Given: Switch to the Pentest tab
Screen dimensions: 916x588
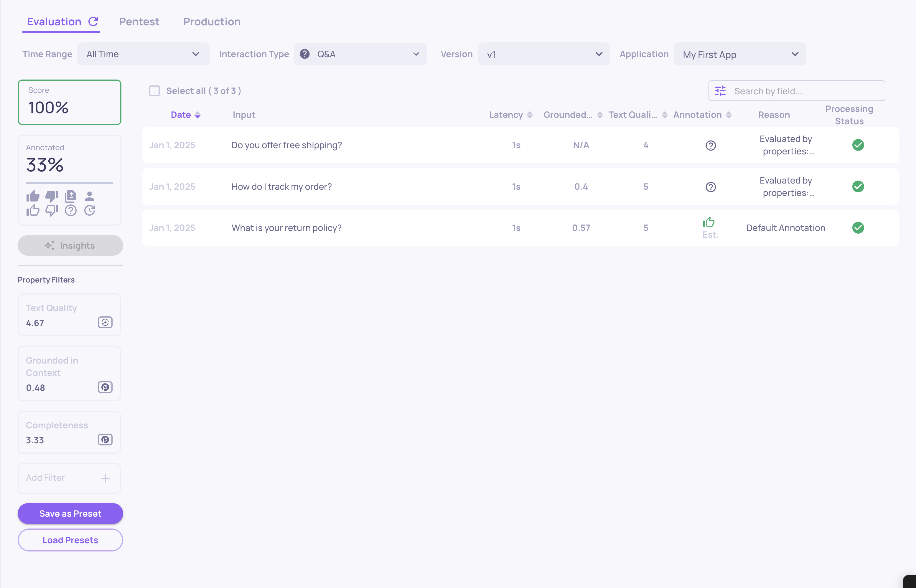Looking at the screenshot, I should (x=139, y=22).
